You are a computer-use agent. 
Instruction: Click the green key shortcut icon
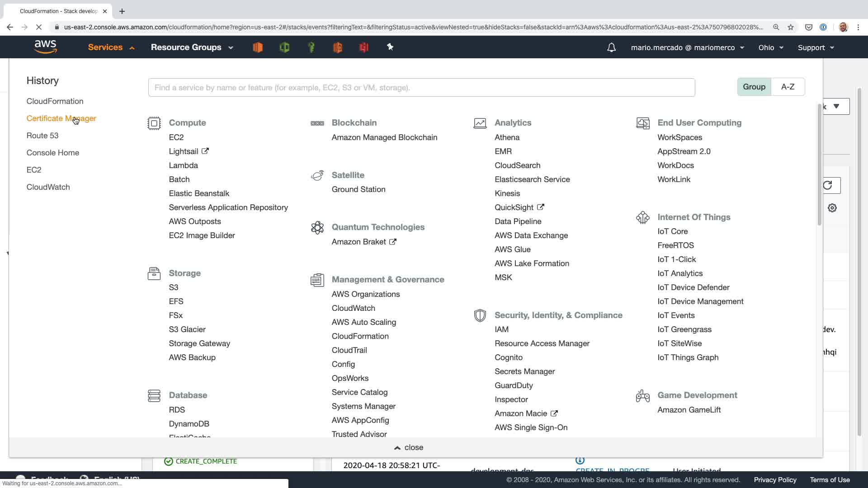tap(311, 47)
